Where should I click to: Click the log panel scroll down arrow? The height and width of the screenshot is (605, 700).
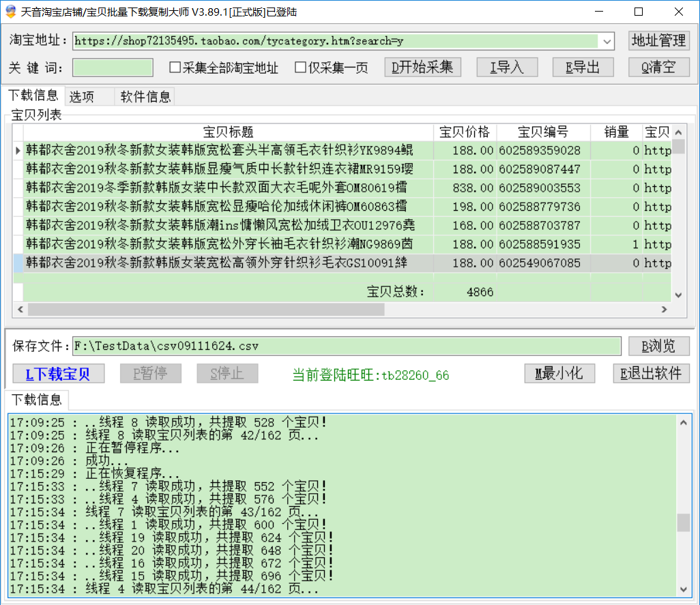(683, 589)
